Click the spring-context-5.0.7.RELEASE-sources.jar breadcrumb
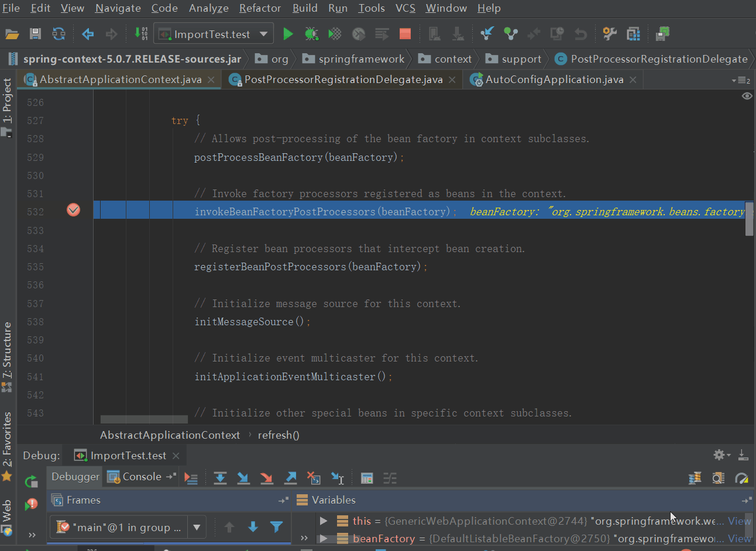The image size is (756, 551). [x=125, y=59]
